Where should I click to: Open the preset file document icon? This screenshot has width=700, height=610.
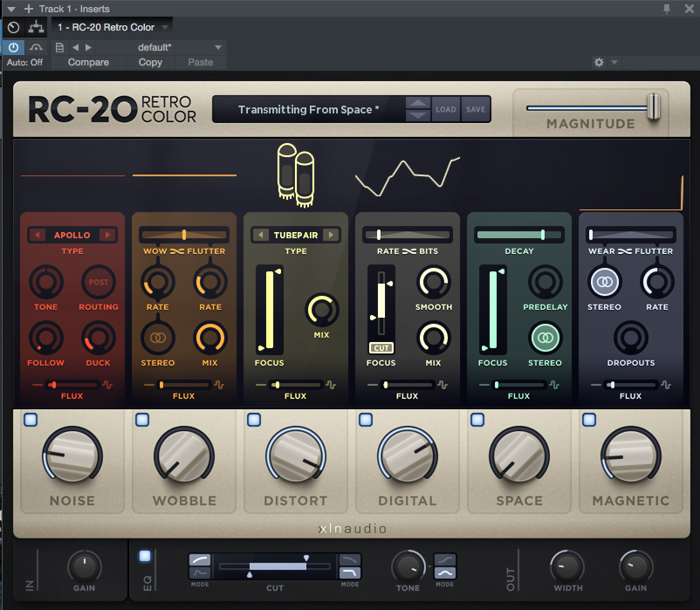(59, 47)
